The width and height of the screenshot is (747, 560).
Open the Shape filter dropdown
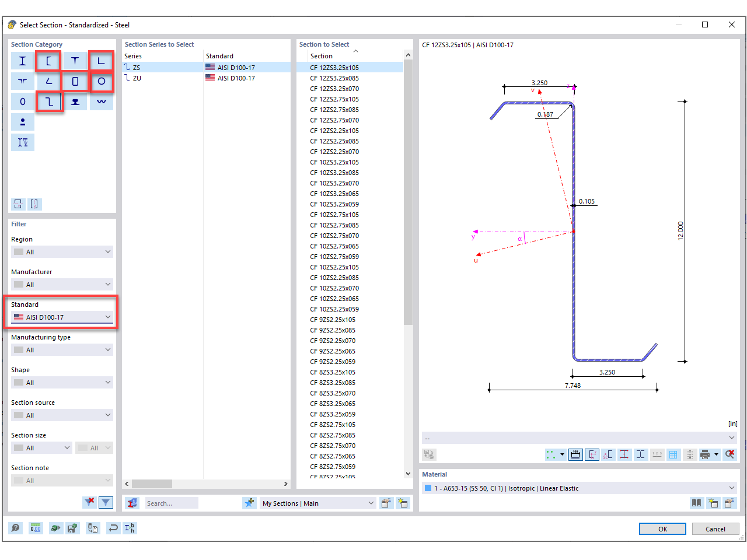point(62,383)
